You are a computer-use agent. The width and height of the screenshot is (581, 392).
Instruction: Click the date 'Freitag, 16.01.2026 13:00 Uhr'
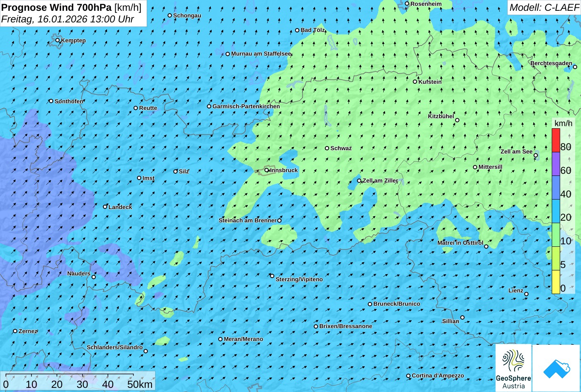click(68, 19)
